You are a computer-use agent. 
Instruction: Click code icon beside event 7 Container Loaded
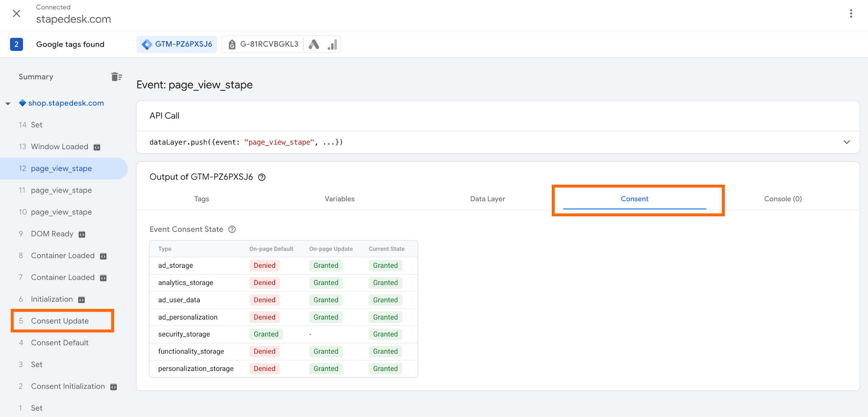[x=103, y=278]
